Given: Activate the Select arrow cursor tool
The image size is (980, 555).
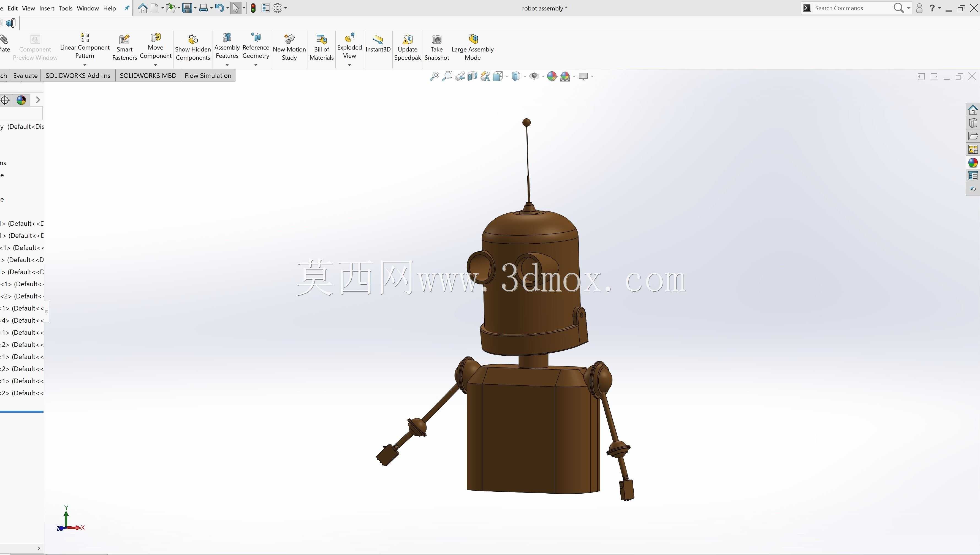Looking at the screenshot, I should click(x=236, y=8).
